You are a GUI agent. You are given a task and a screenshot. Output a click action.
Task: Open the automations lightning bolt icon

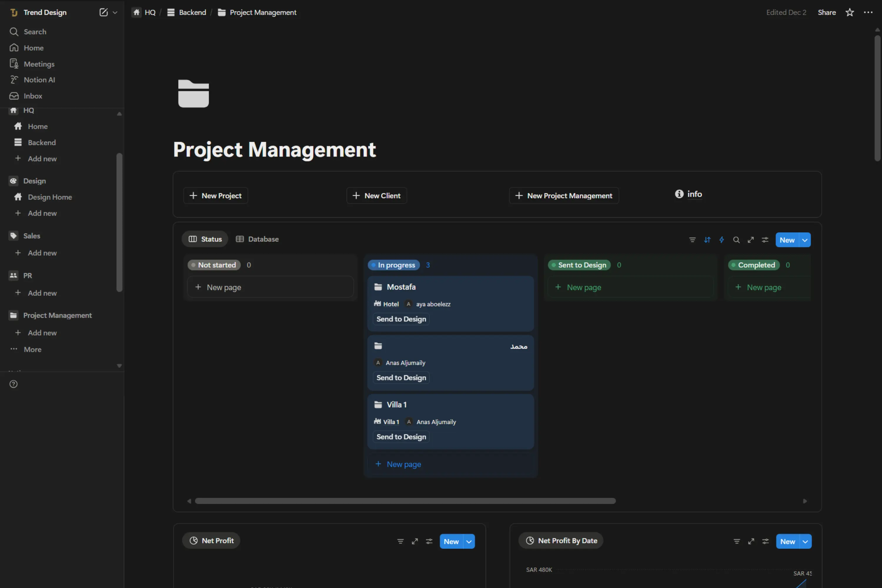coord(721,240)
